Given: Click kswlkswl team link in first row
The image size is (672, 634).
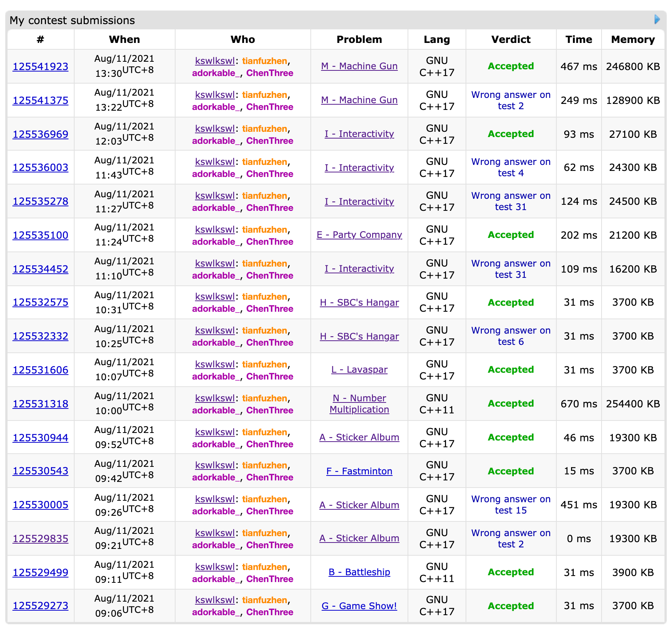Looking at the screenshot, I should click(215, 61).
